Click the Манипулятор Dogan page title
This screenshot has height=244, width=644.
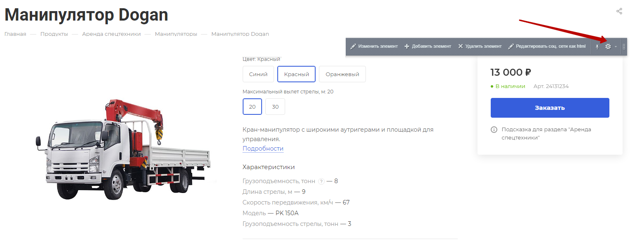tap(86, 15)
